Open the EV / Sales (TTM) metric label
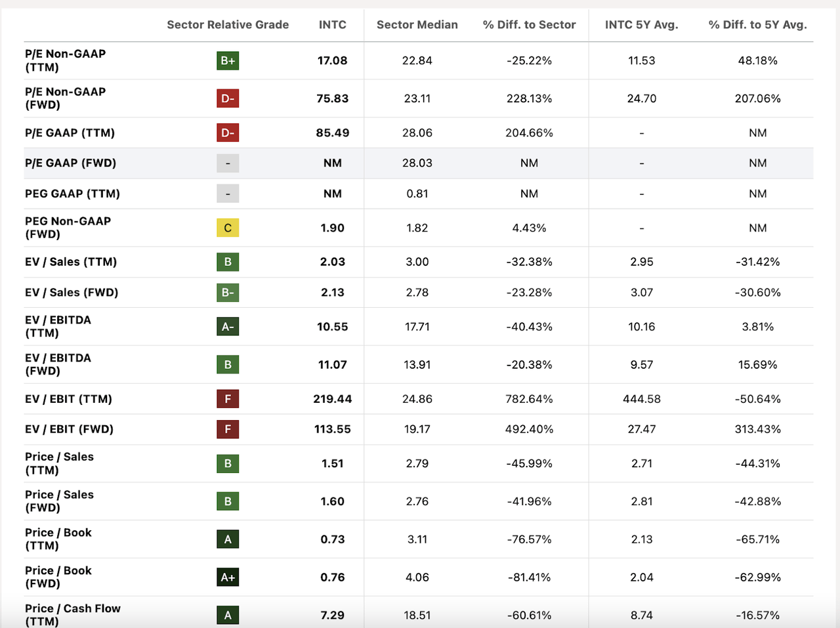Image resolution: width=840 pixels, height=628 pixels. pyautogui.click(x=71, y=262)
